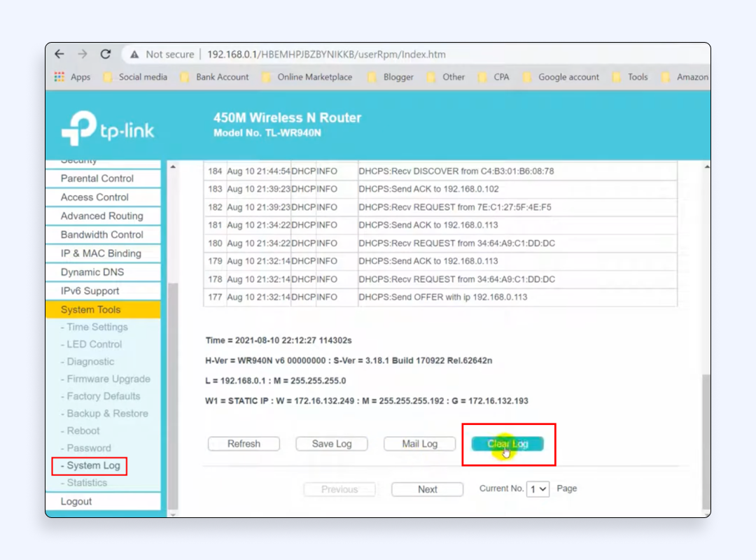Reload the router page
Image resolution: width=756 pixels, height=560 pixels.
point(106,54)
